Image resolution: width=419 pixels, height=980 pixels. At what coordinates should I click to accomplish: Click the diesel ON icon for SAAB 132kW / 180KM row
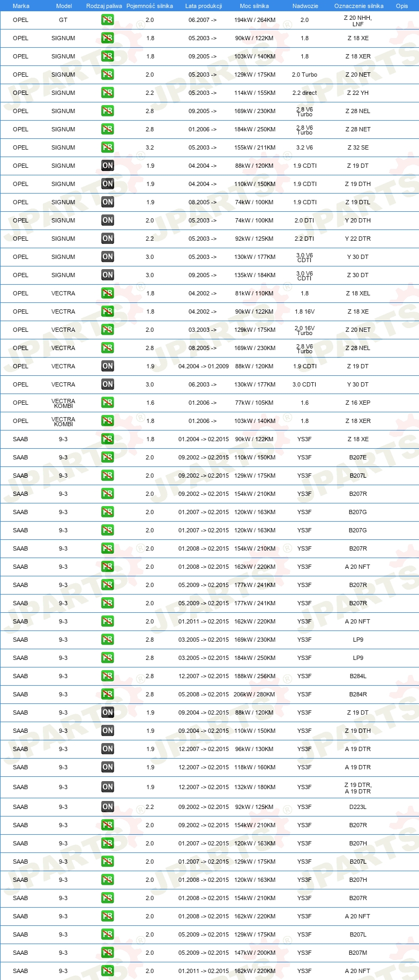point(108,787)
